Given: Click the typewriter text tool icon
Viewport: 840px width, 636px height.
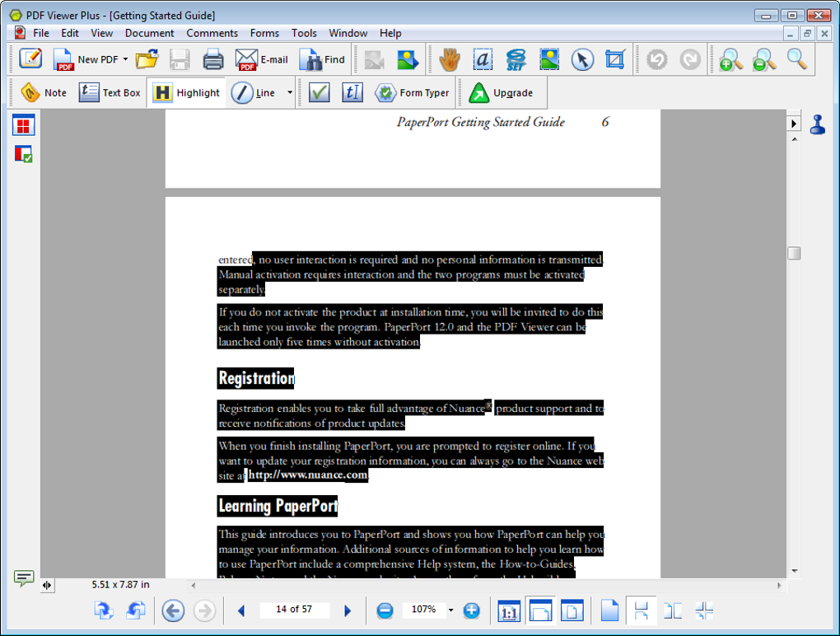Looking at the screenshot, I should point(352,93).
